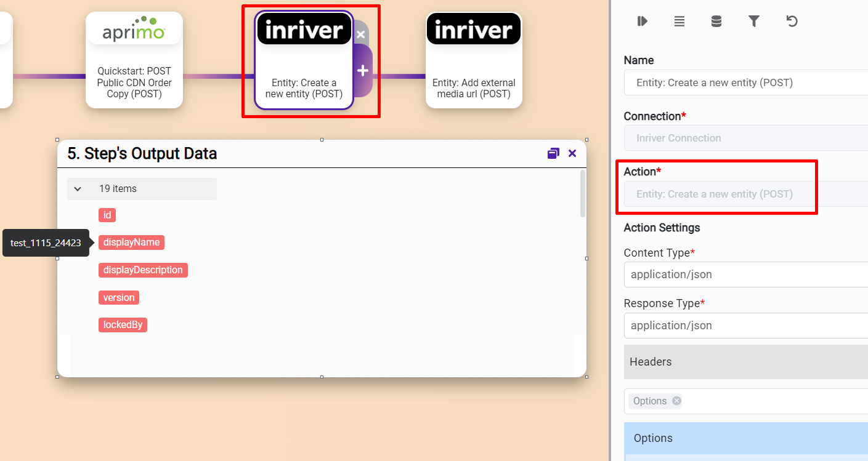Collapse the 19 items tree node
This screenshot has height=461, width=868.
tap(78, 189)
